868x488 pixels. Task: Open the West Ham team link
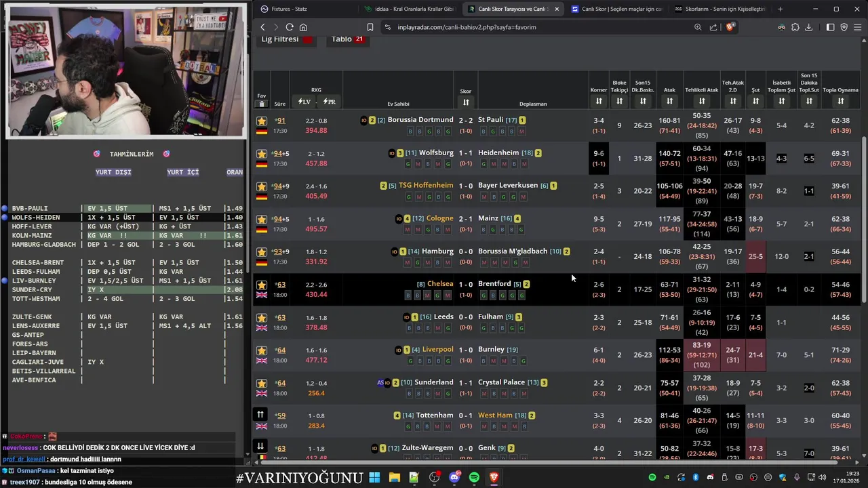495,415
